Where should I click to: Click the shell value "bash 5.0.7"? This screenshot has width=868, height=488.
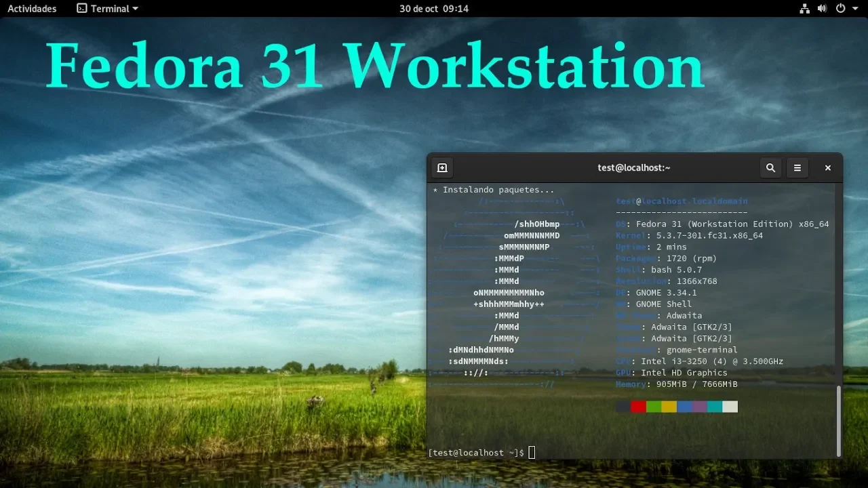click(677, 270)
